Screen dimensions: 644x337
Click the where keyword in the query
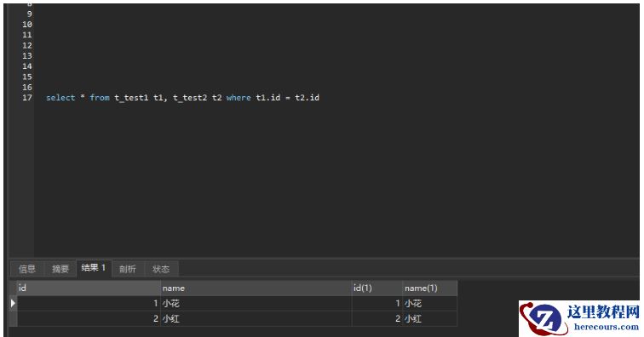[239, 98]
